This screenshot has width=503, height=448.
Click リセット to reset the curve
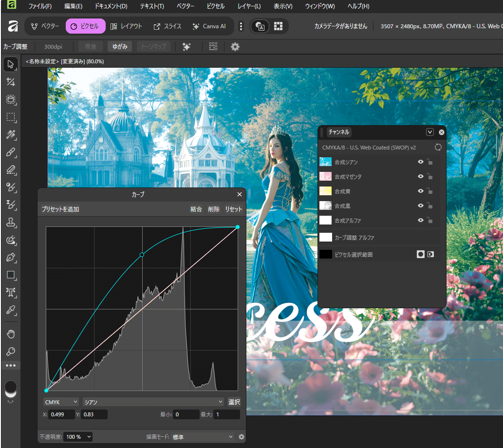(234, 209)
